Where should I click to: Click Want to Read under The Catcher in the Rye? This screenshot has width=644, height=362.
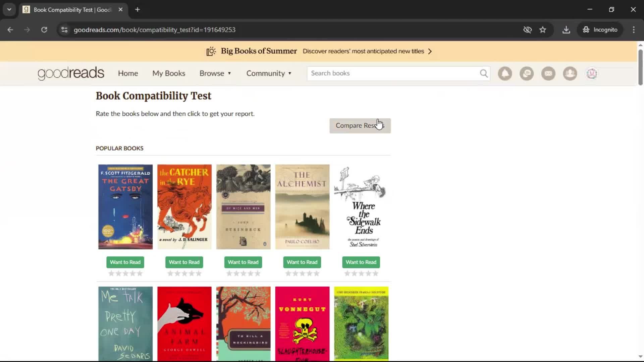184,262
